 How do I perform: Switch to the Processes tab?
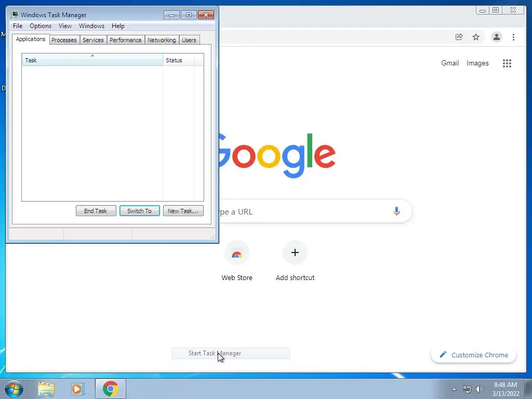[x=64, y=40]
